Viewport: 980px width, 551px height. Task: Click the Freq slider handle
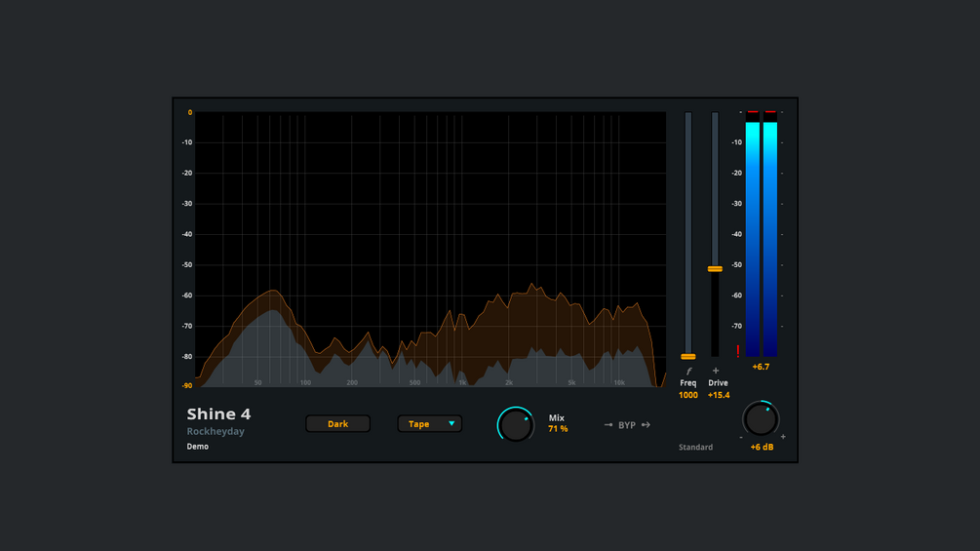point(688,356)
